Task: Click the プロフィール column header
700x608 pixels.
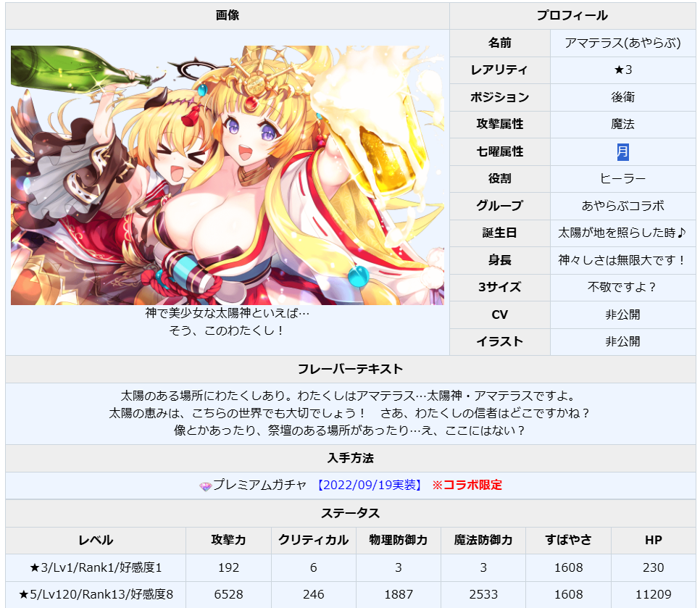Action: (572, 16)
